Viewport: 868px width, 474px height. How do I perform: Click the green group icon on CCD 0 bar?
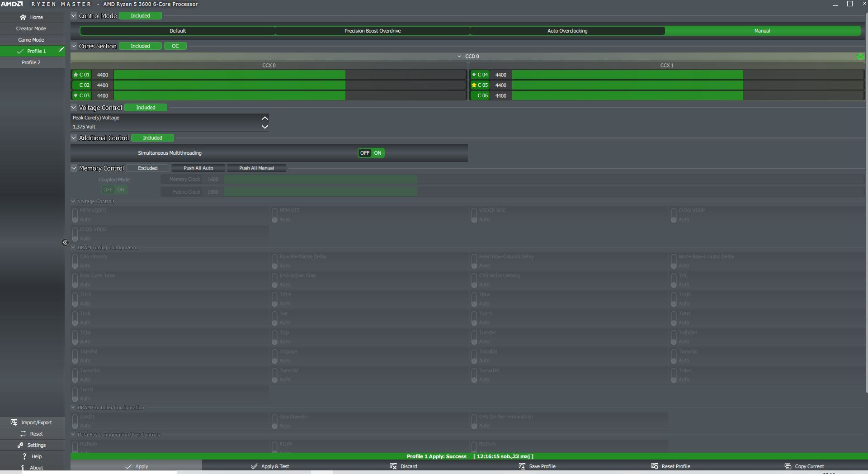tap(860, 57)
